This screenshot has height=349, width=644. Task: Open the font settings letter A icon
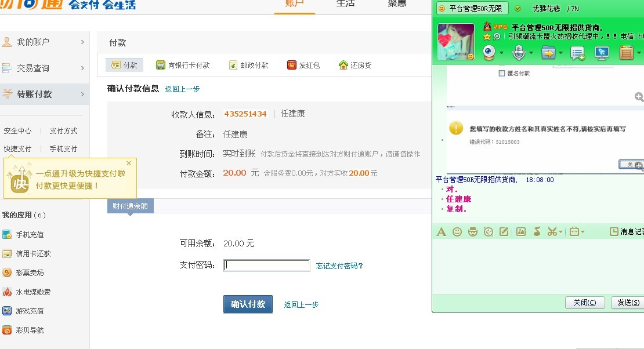(x=442, y=232)
